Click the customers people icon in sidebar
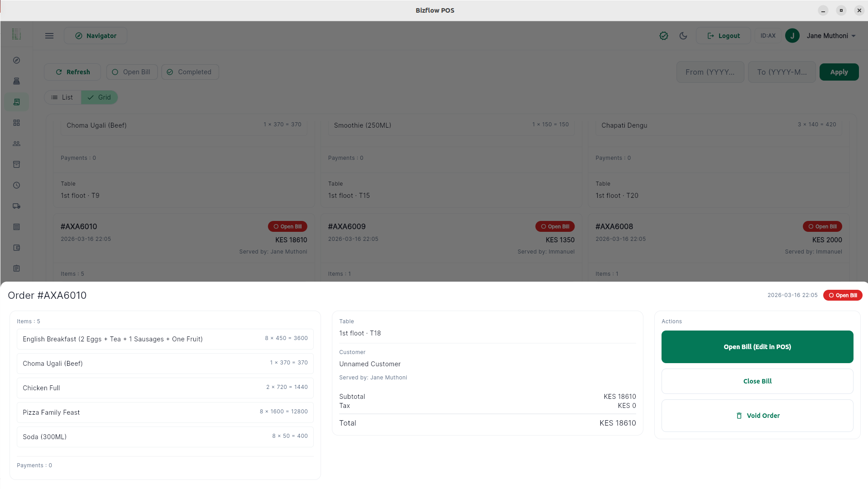868x489 pixels. pyautogui.click(x=17, y=144)
